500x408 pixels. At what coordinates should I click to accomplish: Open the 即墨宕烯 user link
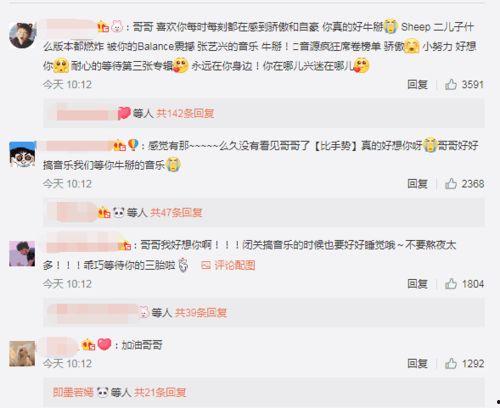click(x=73, y=392)
